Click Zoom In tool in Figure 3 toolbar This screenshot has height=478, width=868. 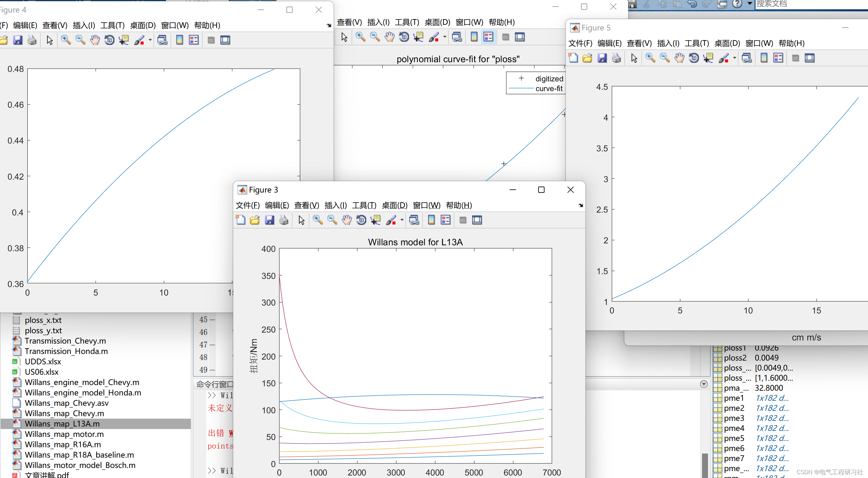318,220
